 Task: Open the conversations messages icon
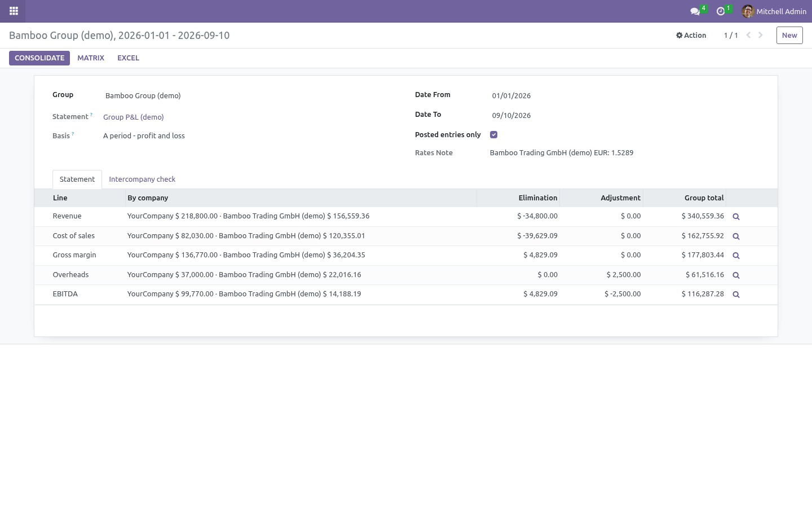pyautogui.click(x=695, y=11)
